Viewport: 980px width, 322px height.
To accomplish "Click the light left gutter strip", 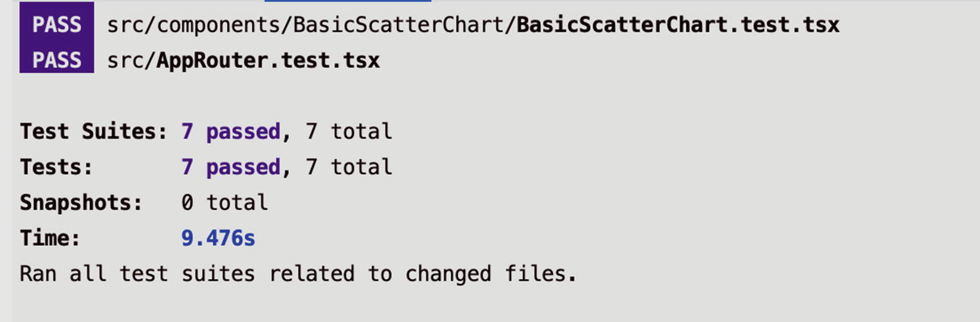I will pyautogui.click(x=6, y=171).
